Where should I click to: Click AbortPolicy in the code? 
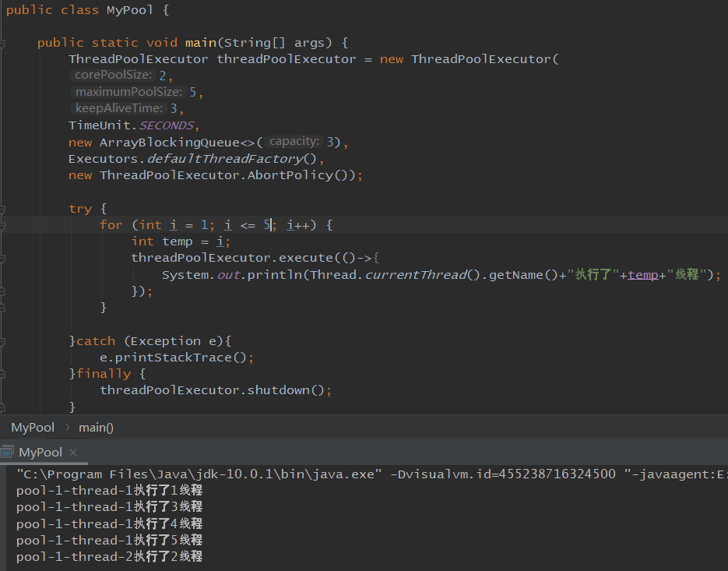290,175
